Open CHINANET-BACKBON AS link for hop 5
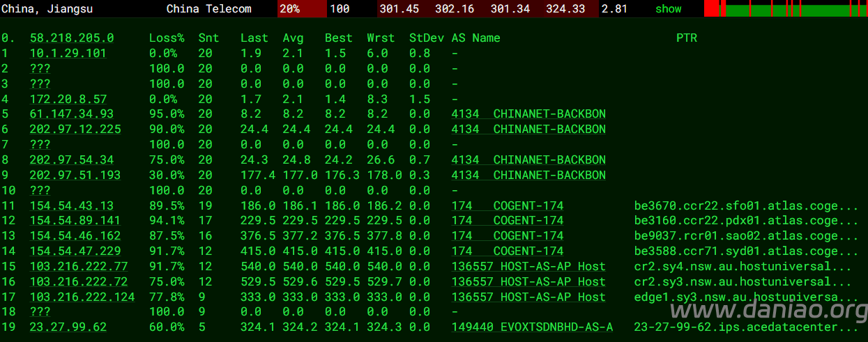Screen dimensions: 868x342 [528, 114]
